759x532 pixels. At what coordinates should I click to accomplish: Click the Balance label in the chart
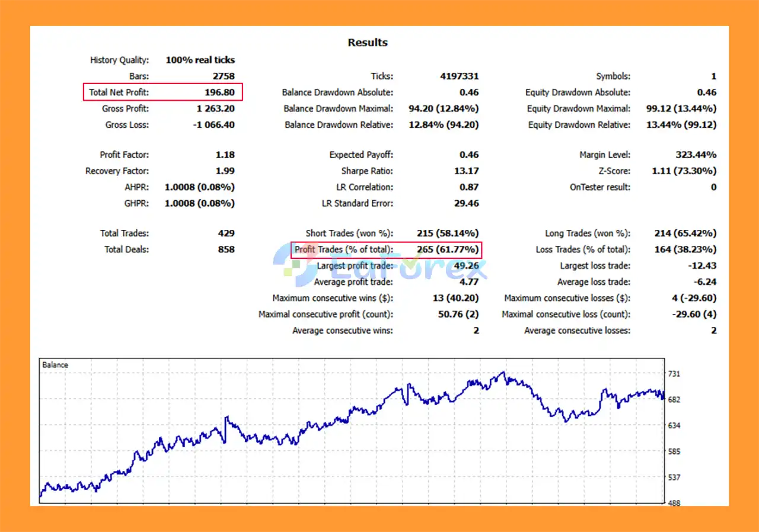55,365
